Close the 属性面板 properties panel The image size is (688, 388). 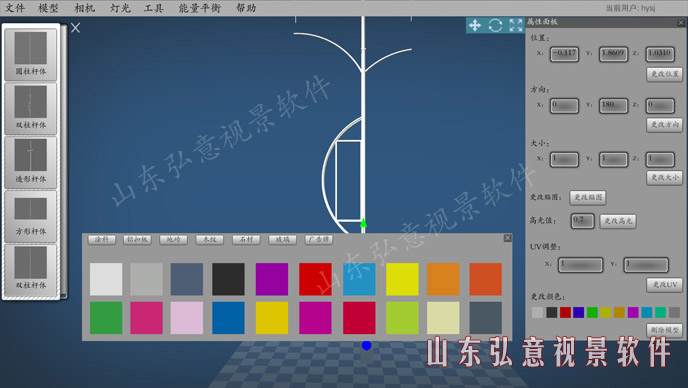coord(681,22)
